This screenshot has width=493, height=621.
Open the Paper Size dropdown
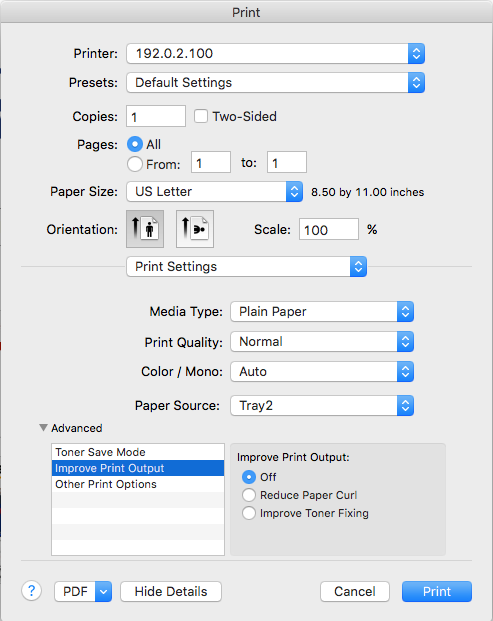click(x=215, y=192)
